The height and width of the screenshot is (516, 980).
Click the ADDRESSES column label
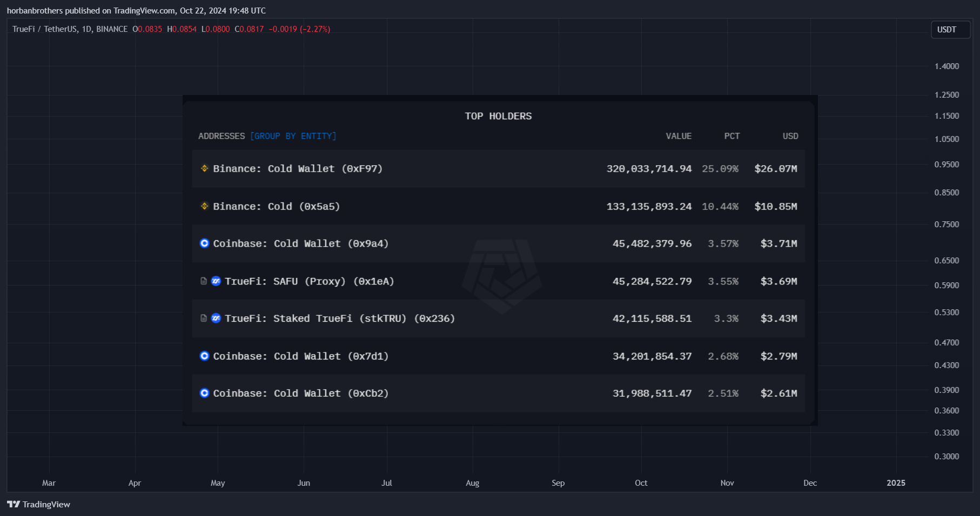(x=221, y=136)
